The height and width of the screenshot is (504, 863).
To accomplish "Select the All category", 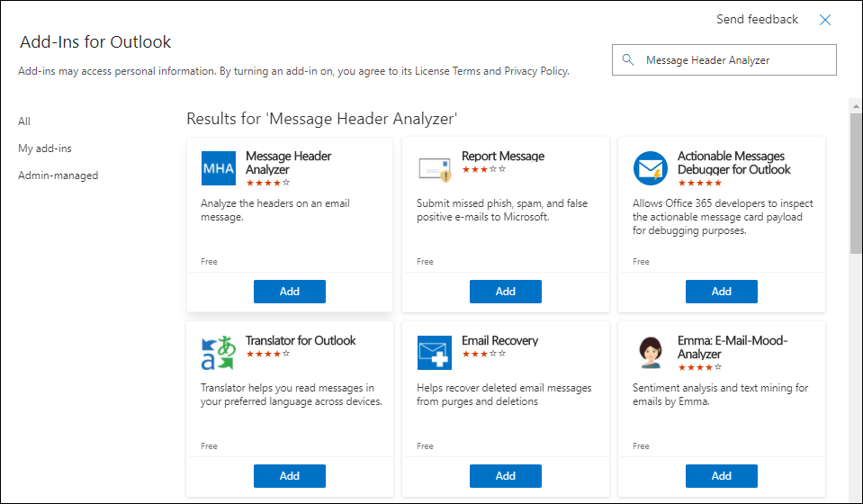I will coord(24,121).
